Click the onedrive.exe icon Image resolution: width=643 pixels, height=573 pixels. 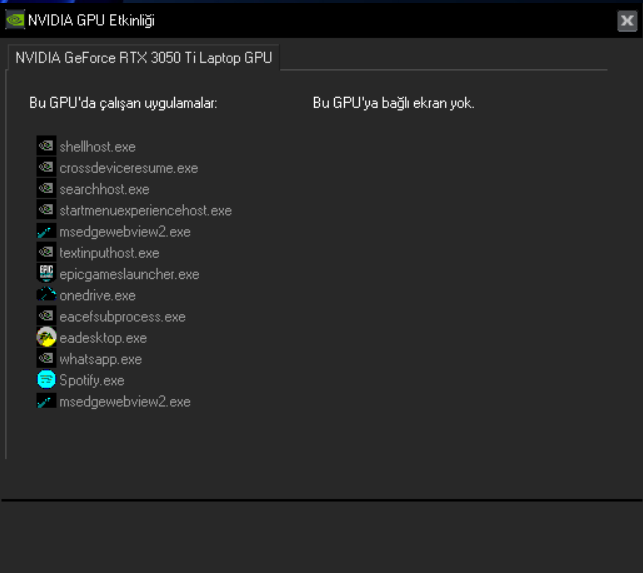(46, 295)
